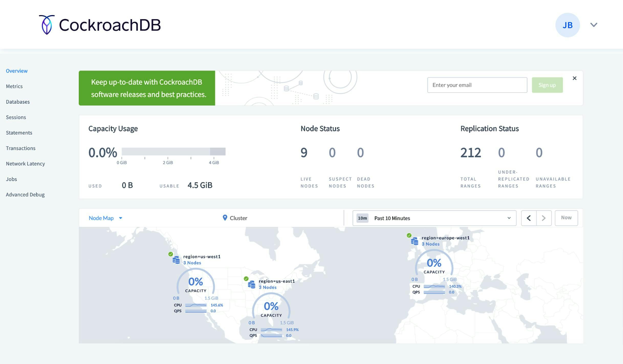Click the region=europe-west1 database icon
Image resolution: width=623 pixels, height=364 pixels.
pyautogui.click(x=414, y=241)
